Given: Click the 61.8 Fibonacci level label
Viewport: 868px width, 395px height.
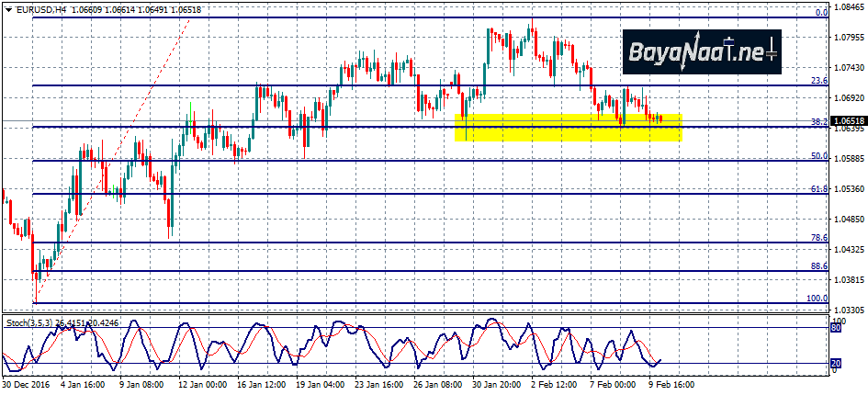Looking at the screenshot, I should pos(819,189).
